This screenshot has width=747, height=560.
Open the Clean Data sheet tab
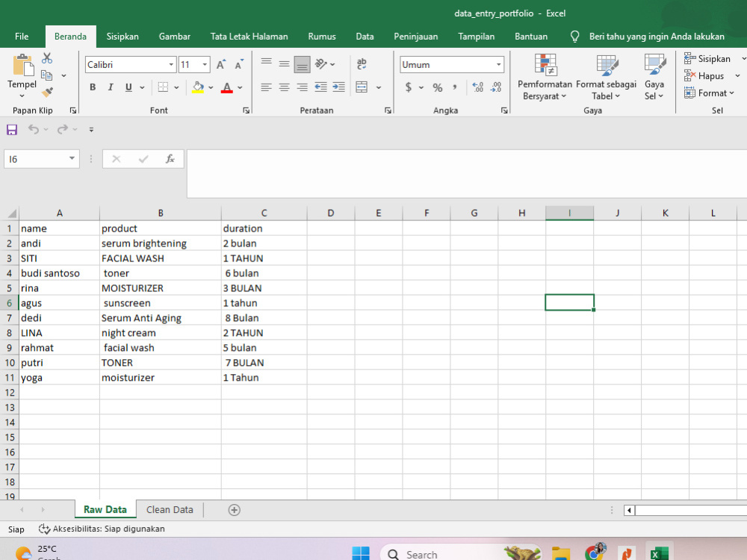pyautogui.click(x=170, y=509)
